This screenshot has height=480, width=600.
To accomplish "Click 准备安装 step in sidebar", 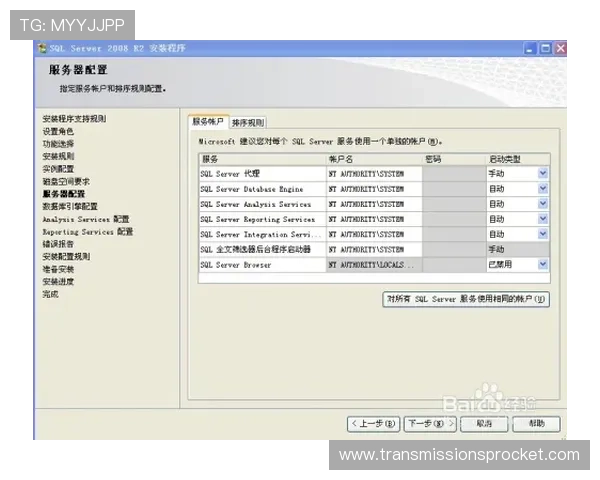I will (58, 269).
